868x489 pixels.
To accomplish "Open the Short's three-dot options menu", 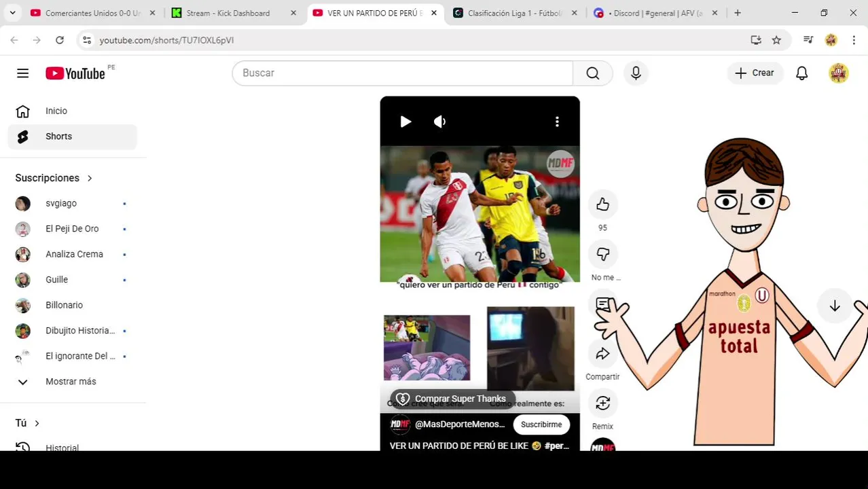I will tap(557, 122).
